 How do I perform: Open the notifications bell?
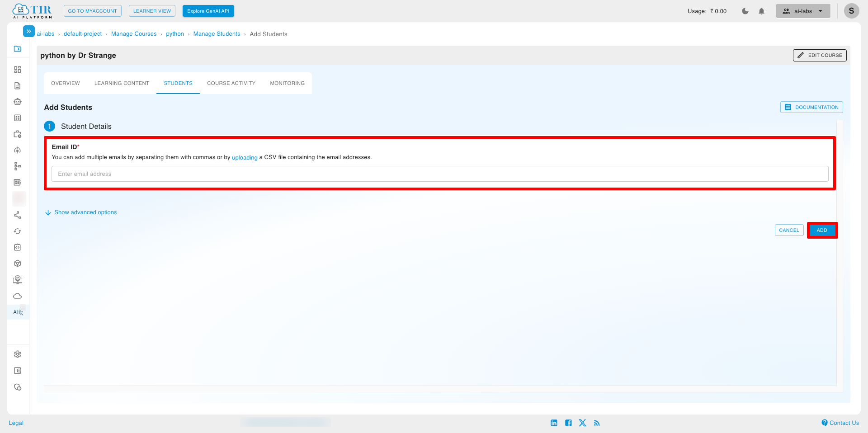[x=761, y=11]
